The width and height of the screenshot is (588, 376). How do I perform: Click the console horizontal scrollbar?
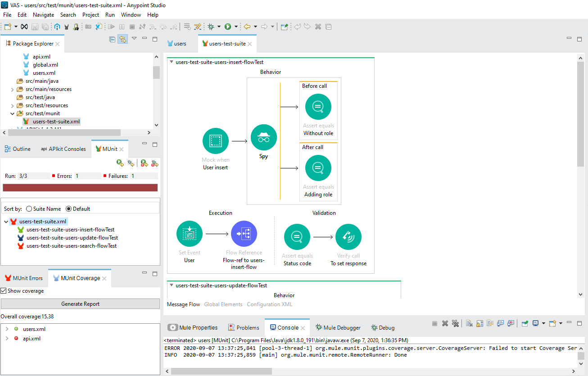click(x=221, y=371)
